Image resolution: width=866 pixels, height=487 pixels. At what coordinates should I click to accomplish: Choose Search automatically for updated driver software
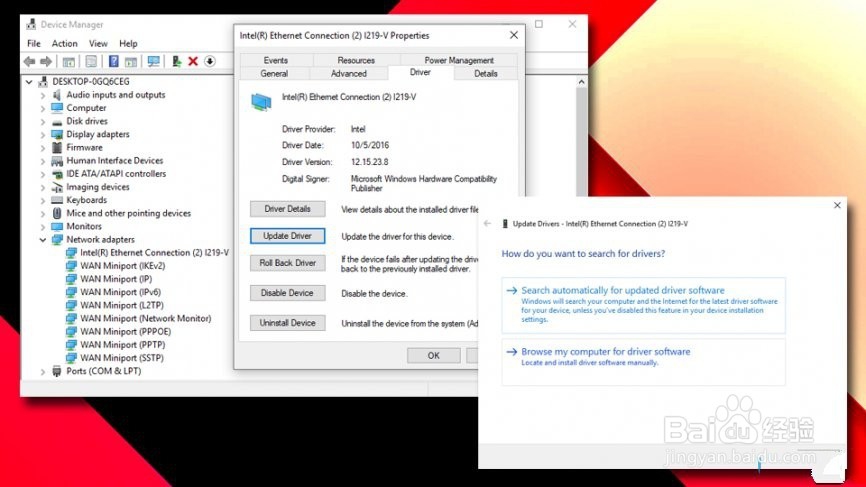click(643, 305)
